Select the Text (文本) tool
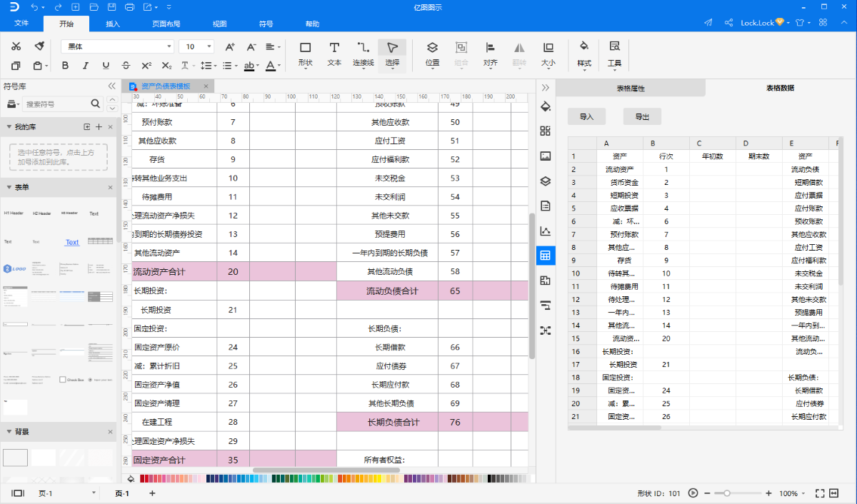Screen dimensions: 857x504 pyautogui.click(x=334, y=54)
